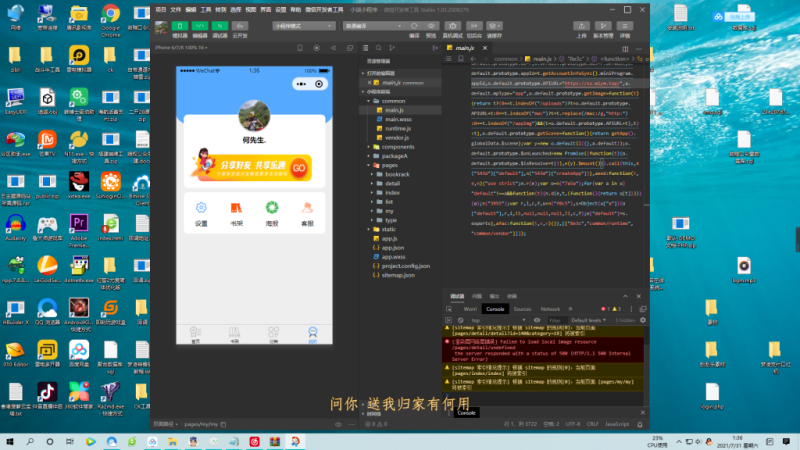
Task: Tap the orange GO share banner button
Action: (299, 168)
